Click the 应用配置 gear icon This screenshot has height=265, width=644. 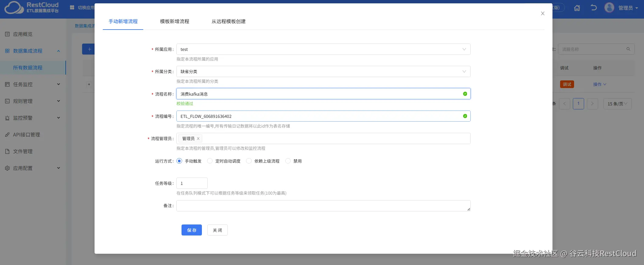click(7, 168)
